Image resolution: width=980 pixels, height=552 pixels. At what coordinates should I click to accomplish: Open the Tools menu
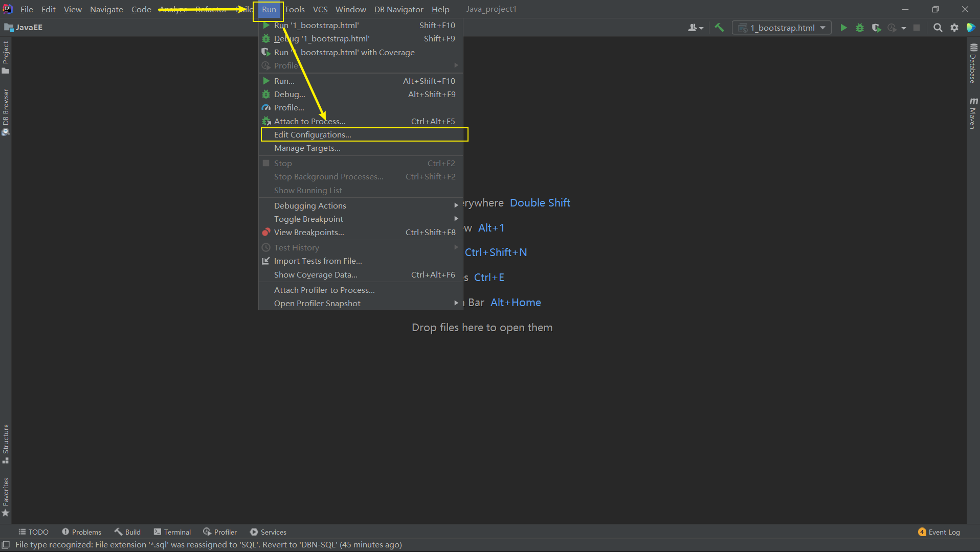click(x=295, y=9)
